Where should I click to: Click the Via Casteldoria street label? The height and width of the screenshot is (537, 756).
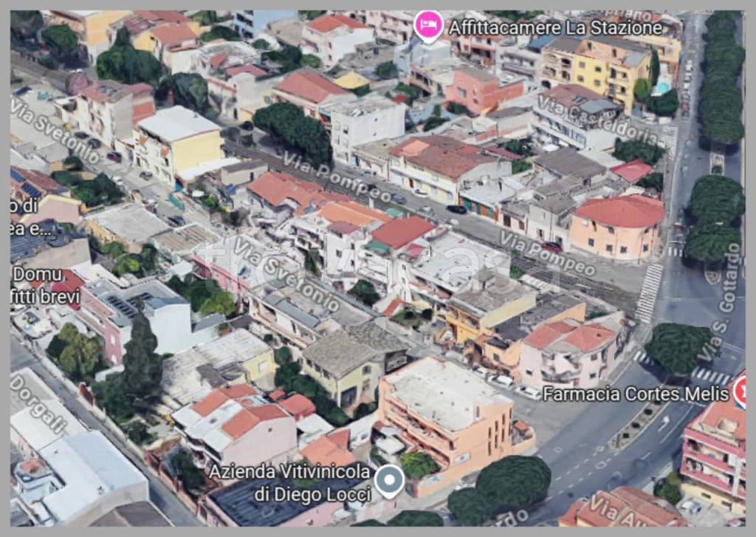597,120
